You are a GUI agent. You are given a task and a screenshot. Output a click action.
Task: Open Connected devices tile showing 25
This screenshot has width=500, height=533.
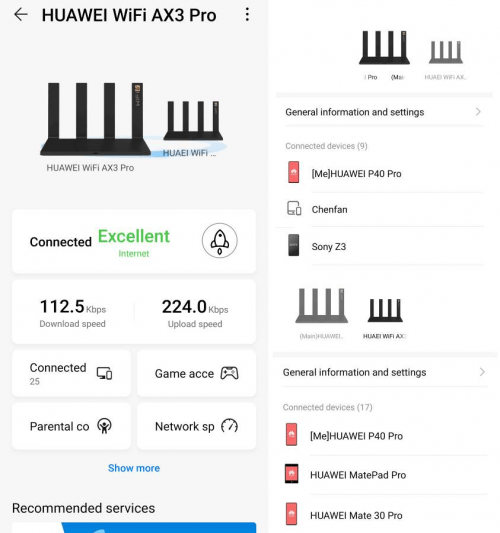tap(71, 373)
